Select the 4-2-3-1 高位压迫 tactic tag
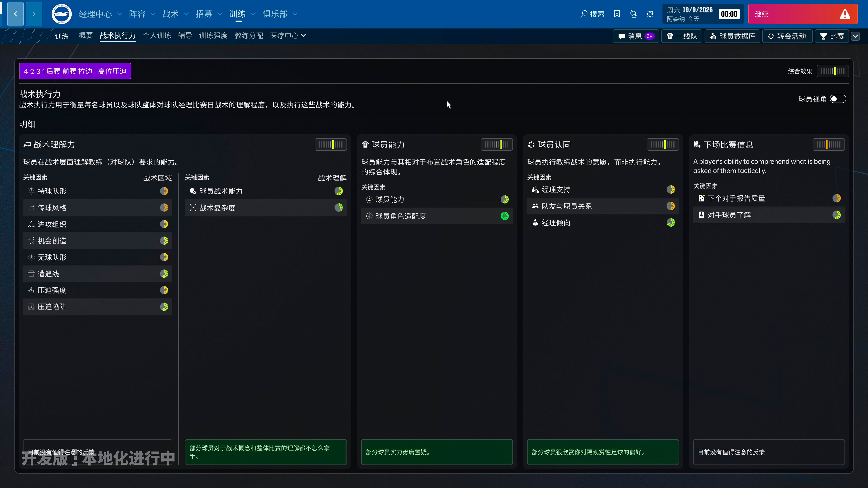The width and height of the screenshot is (868, 488). tap(75, 71)
